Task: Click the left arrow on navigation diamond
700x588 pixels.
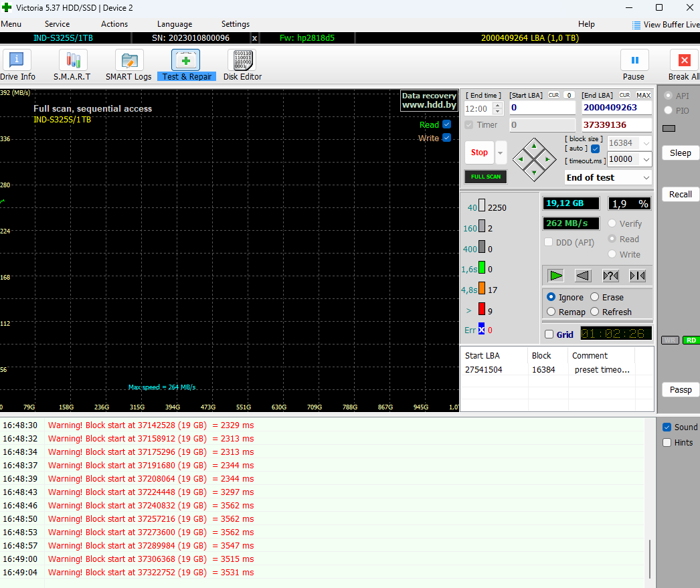Action: (521, 159)
